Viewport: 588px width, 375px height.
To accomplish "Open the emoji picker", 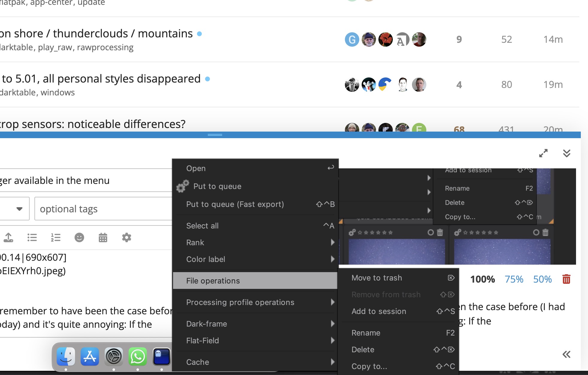I will [x=79, y=238].
